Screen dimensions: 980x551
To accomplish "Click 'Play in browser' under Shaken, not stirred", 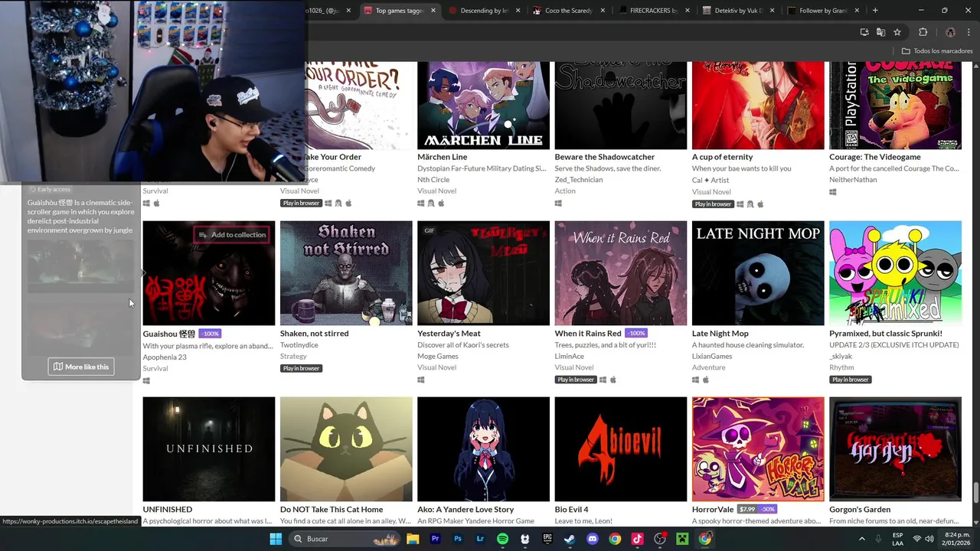I will 301,368.
